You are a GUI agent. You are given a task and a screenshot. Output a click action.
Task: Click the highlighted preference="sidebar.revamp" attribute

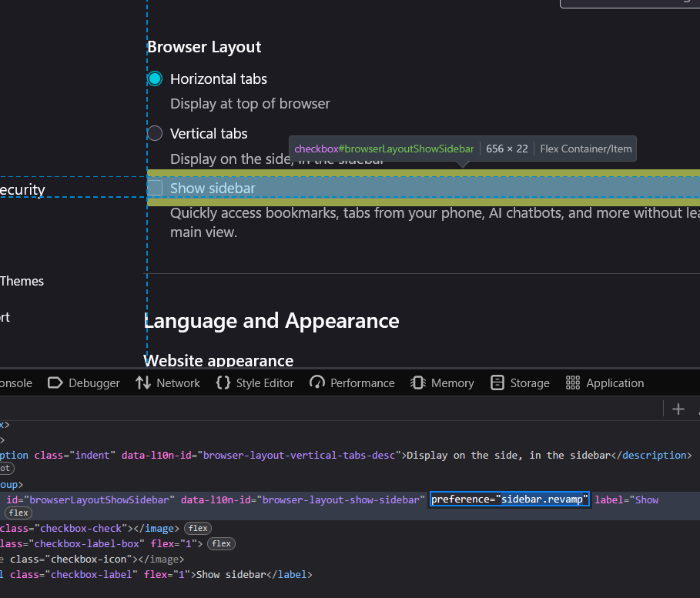pos(510,499)
